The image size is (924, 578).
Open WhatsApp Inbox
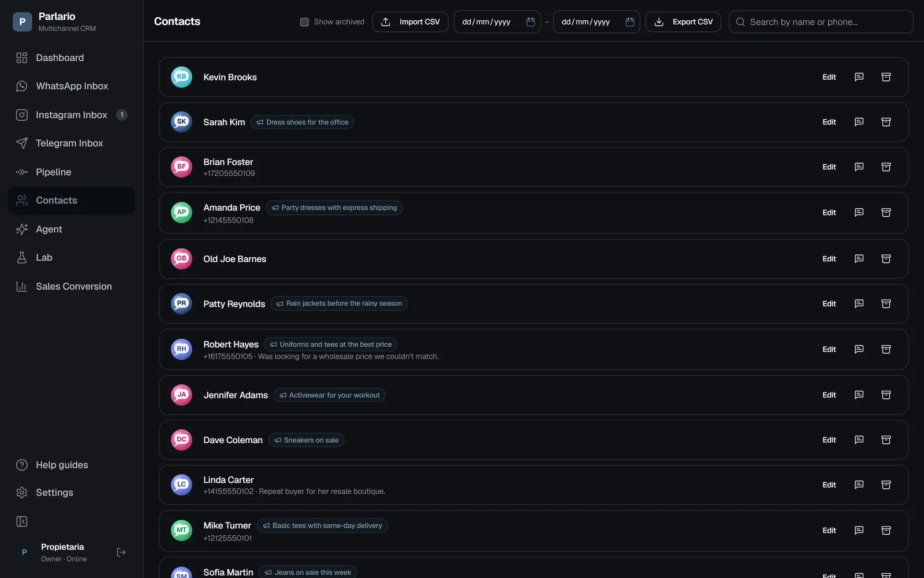tap(71, 86)
